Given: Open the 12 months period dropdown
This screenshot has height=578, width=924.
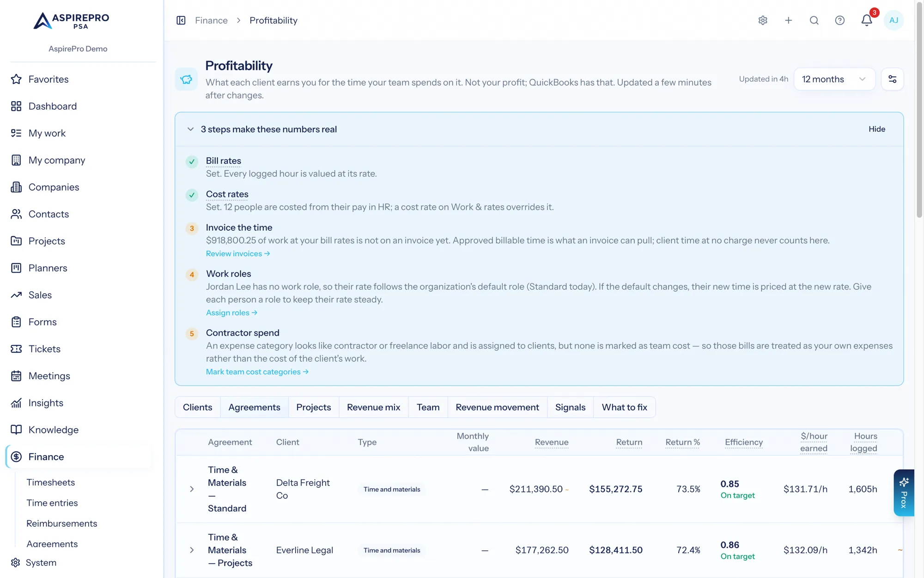Looking at the screenshot, I should 834,79.
